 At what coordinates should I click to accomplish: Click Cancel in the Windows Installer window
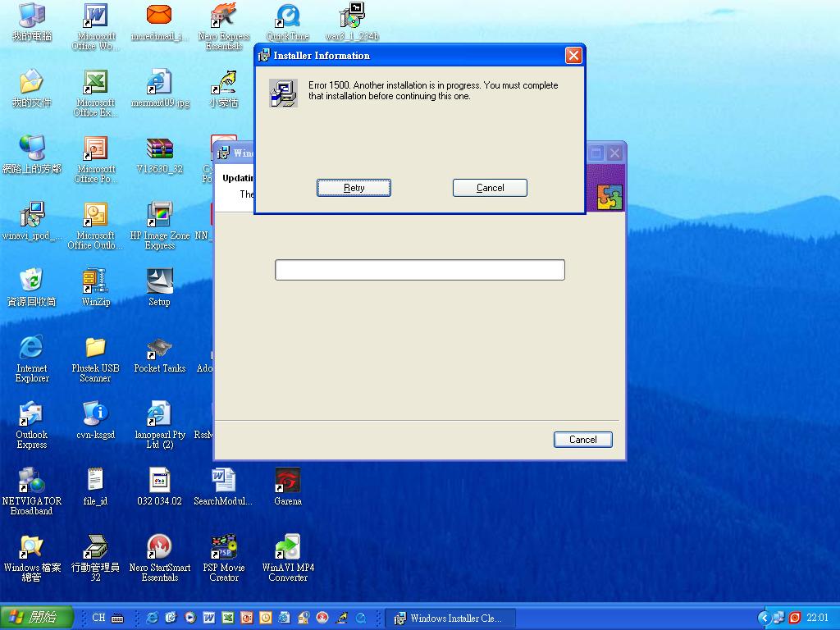[583, 440]
